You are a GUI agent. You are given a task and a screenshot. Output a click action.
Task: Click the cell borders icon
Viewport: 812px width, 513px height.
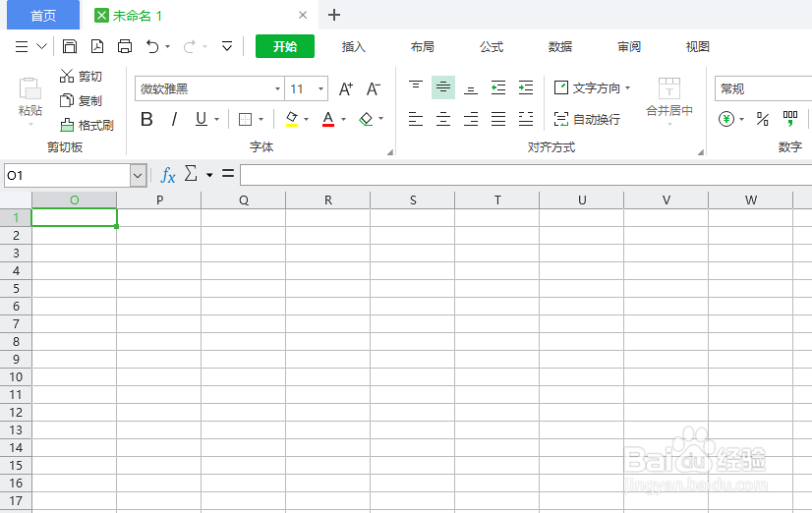pyautogui.click(x=245, y=120)
